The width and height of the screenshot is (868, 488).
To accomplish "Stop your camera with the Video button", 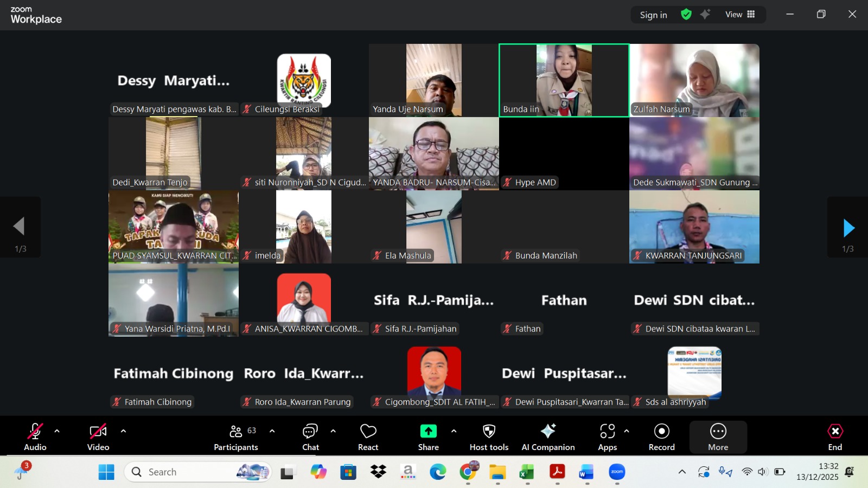I will pyautogui.click(x=98, y=436).
